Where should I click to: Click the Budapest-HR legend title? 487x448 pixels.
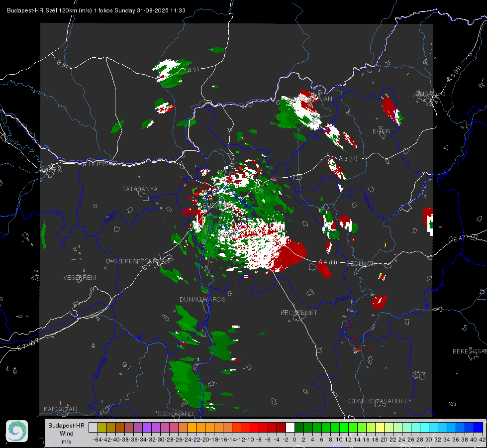point(66,425)
